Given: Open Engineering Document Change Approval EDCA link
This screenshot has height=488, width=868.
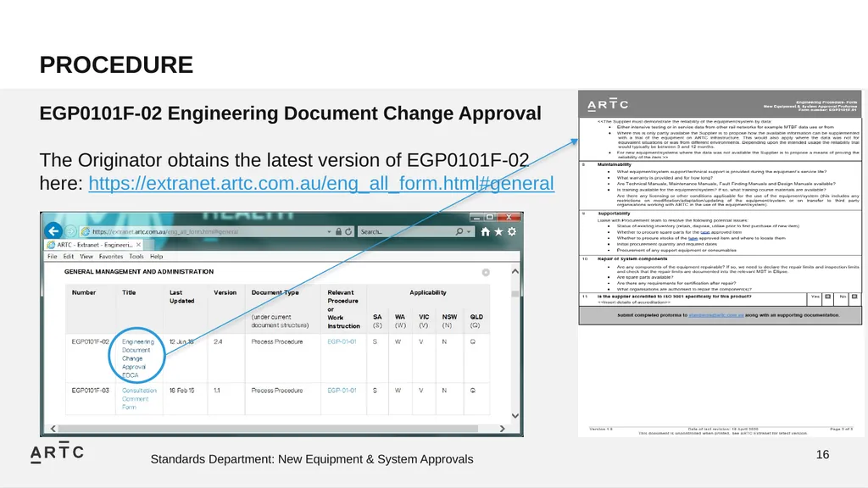Looking at the screenshot, I should [x=137, y=358].
